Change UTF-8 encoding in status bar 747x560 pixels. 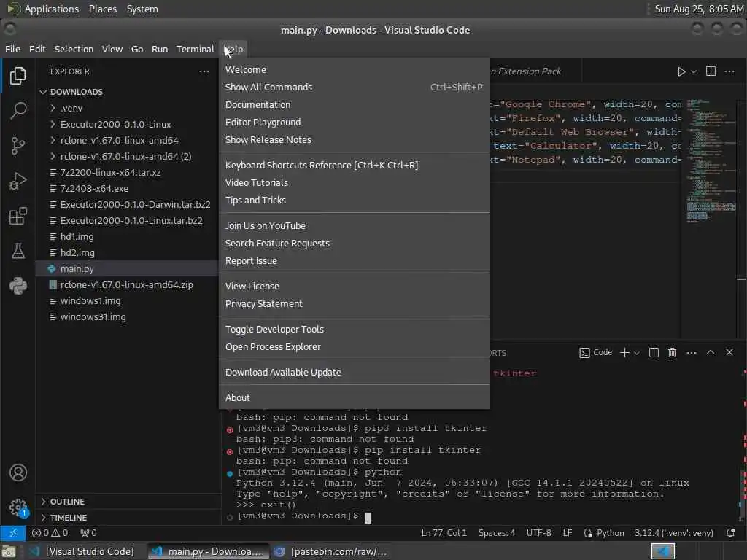tap(538, 533)
